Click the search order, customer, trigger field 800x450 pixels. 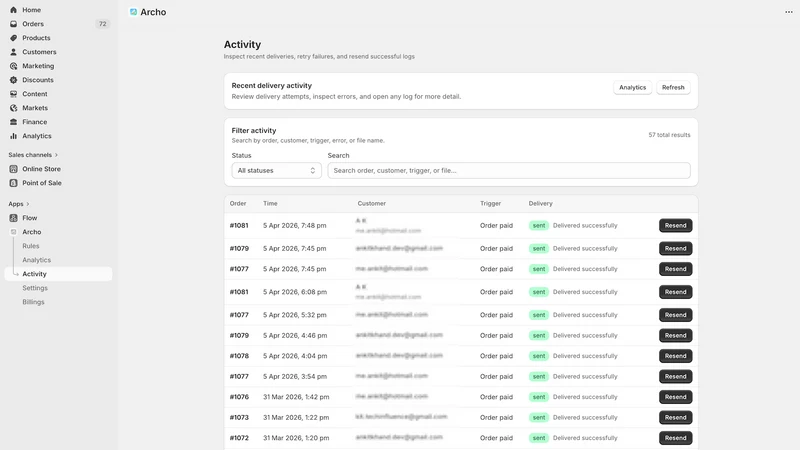[509, 170]
